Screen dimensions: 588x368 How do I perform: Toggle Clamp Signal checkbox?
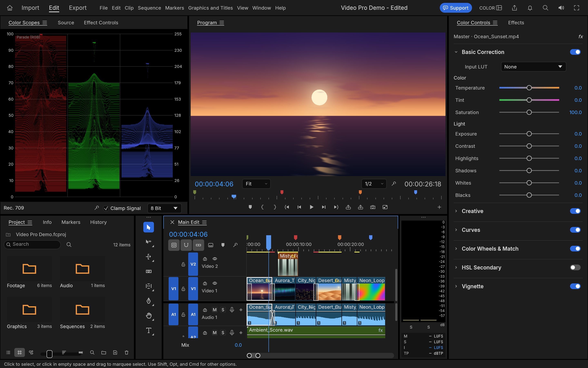tap(106, 208)
